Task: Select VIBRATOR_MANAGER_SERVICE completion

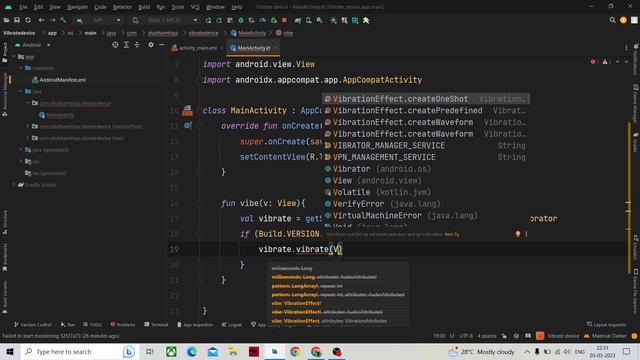Action: pos(426,146)
